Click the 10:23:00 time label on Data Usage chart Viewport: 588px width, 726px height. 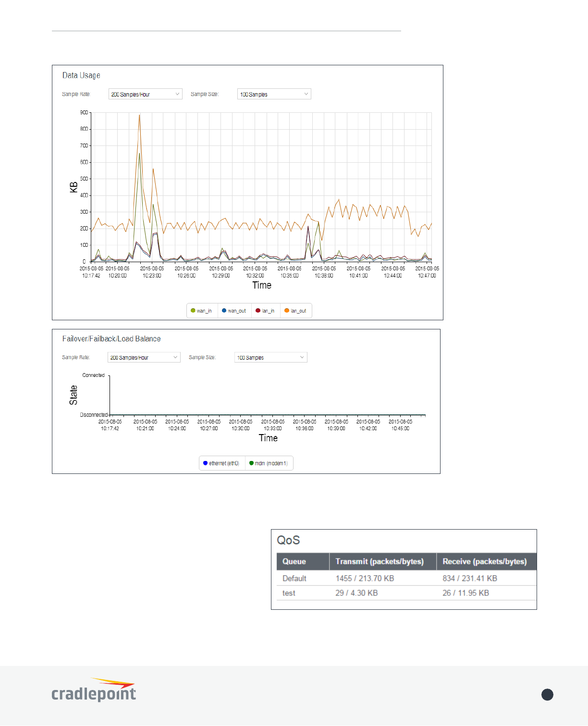[x=152, y=272]
